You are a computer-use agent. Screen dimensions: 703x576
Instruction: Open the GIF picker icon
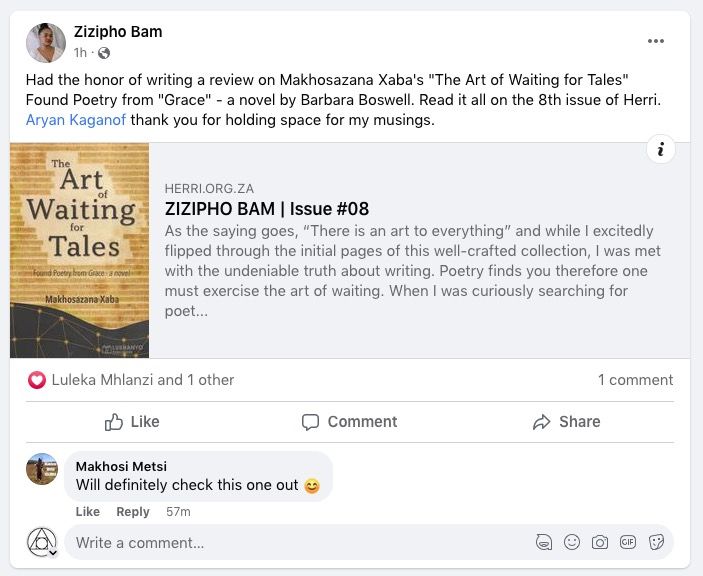[x=628, y=542]
